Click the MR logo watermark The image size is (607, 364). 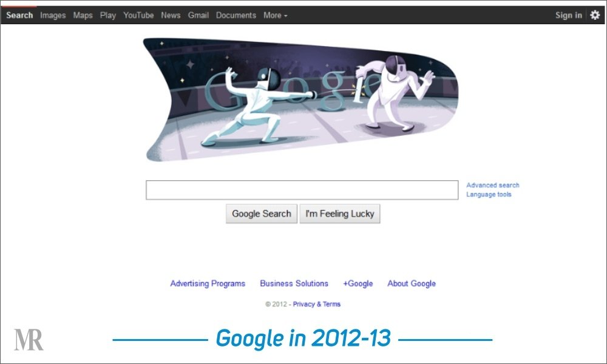point(29,340)
